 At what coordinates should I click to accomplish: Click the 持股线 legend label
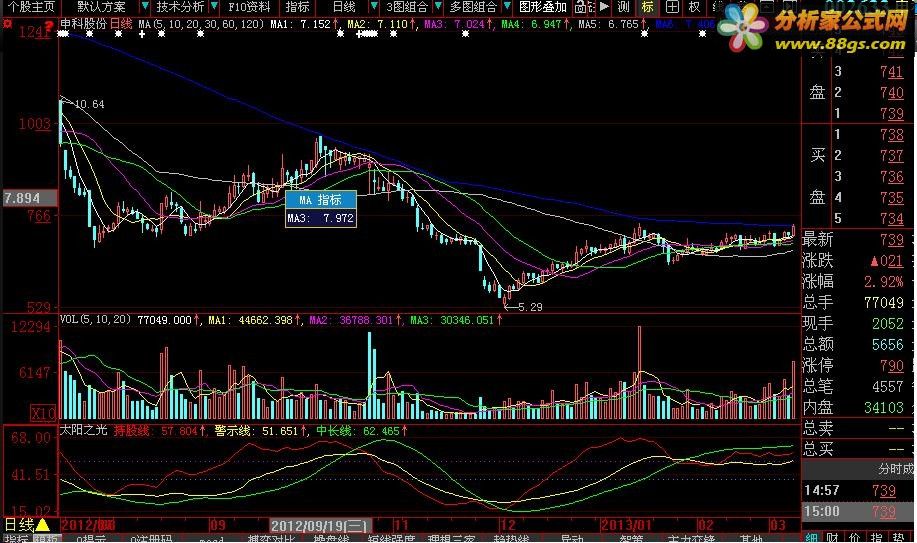[x=131, y=431]
